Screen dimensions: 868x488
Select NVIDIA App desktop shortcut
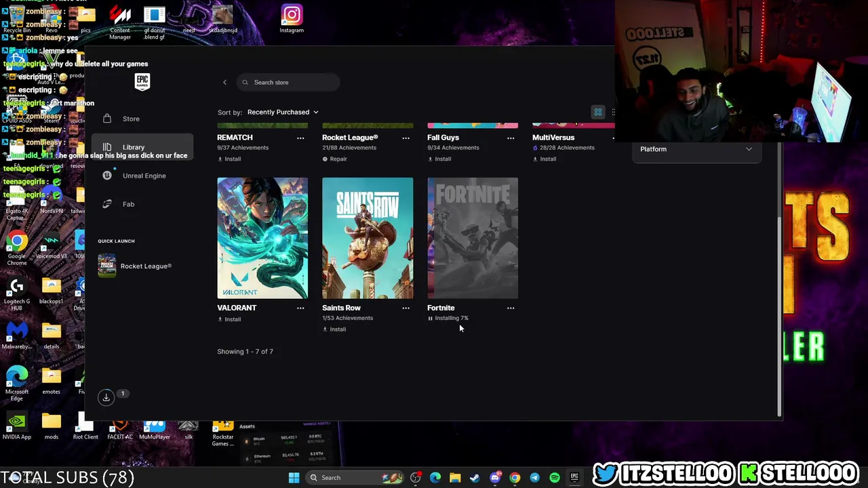click(17, 427)
